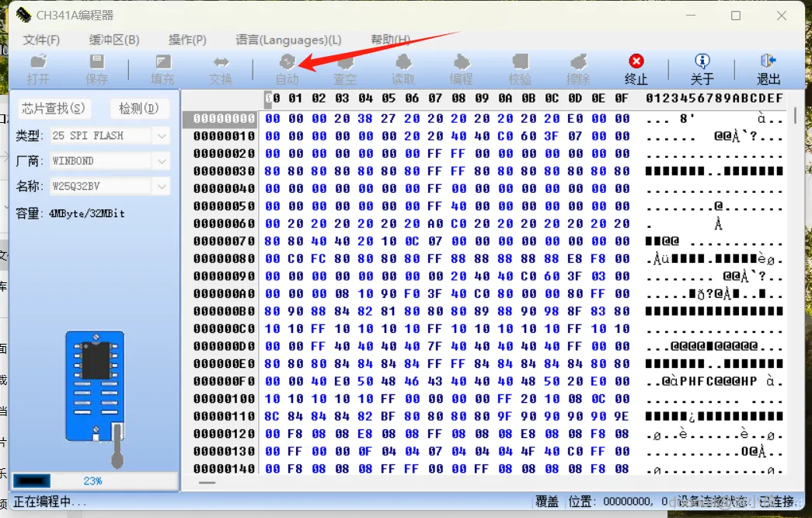Click the 芯片查找(S) button

point(54,108)
